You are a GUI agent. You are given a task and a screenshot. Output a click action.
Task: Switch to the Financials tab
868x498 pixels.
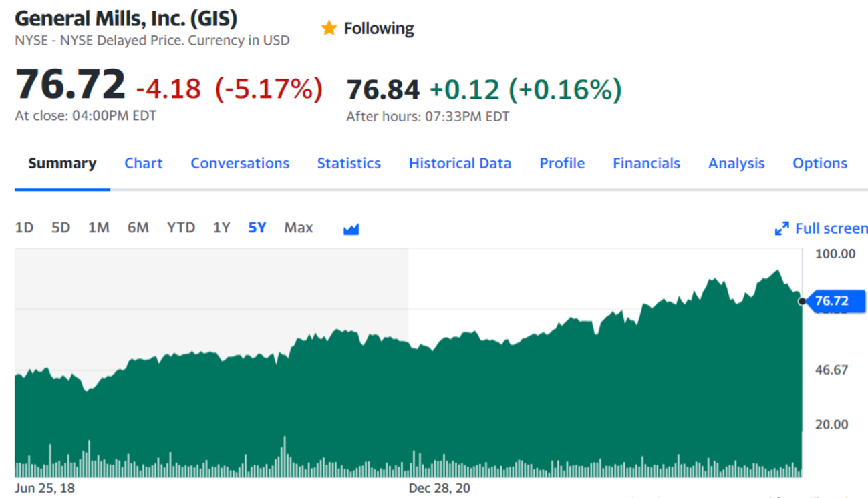click(x=646, y=164)
